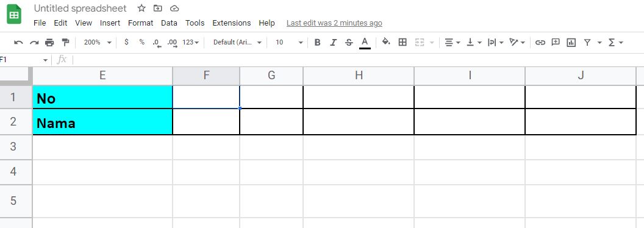This screenshot has width=644, height=228.
Task: Expand merge cells options arrow
Action: click(x=432, y=42)
